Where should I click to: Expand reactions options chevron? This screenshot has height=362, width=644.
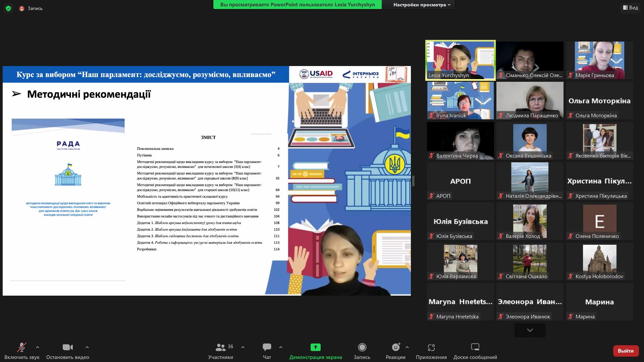pos(407,347)
